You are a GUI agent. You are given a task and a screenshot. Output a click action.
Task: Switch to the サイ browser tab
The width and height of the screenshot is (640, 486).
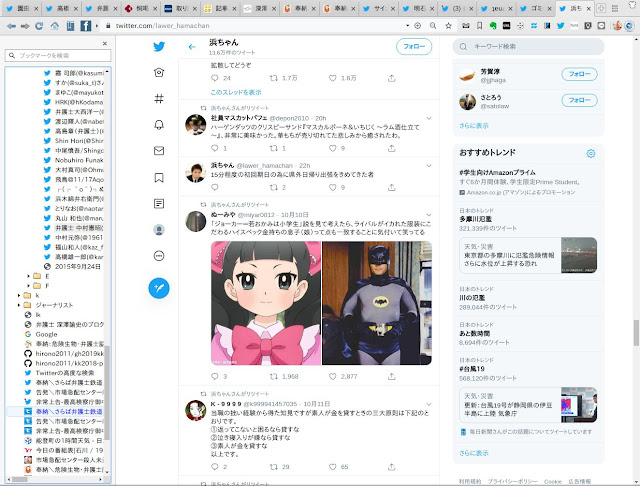tap(378, 8)
